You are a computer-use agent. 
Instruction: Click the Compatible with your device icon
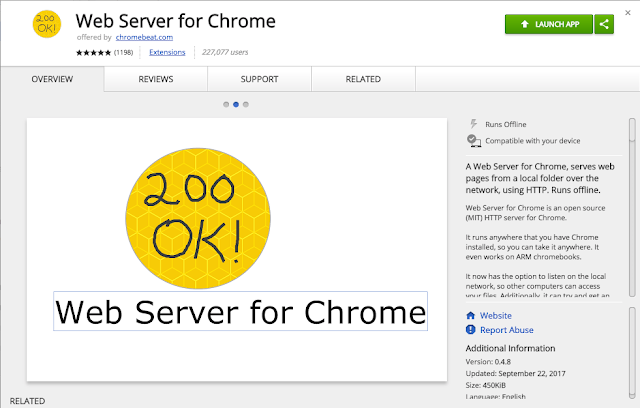click(x=473, y=141)
